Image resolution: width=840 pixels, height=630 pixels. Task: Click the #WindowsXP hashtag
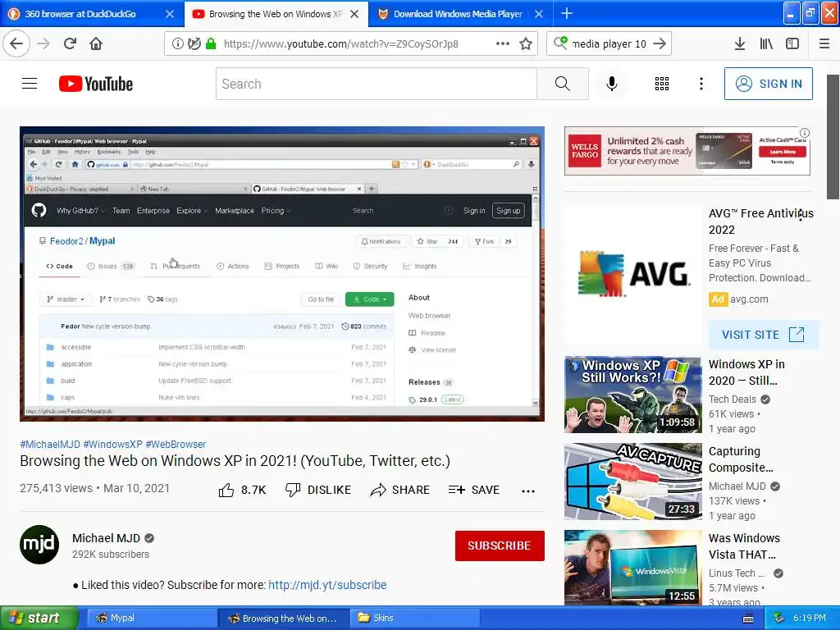[x=112, y=444]
